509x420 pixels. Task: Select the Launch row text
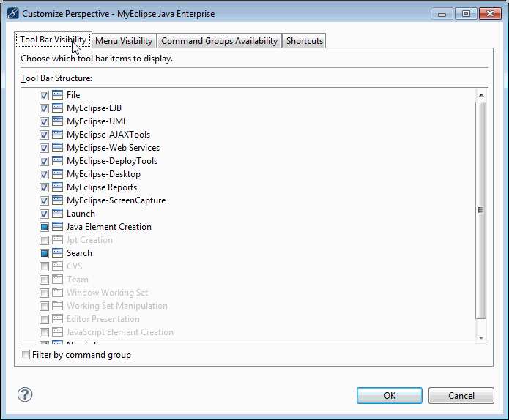tap(81, 214)
